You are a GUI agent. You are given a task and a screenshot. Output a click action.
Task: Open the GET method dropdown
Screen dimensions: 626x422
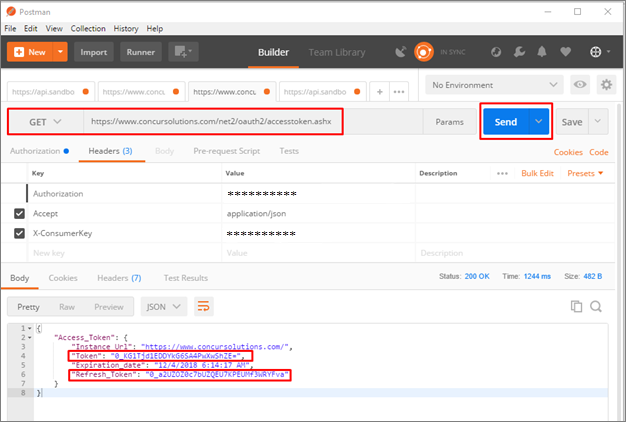pyautogui.click(x=46, y=122)
